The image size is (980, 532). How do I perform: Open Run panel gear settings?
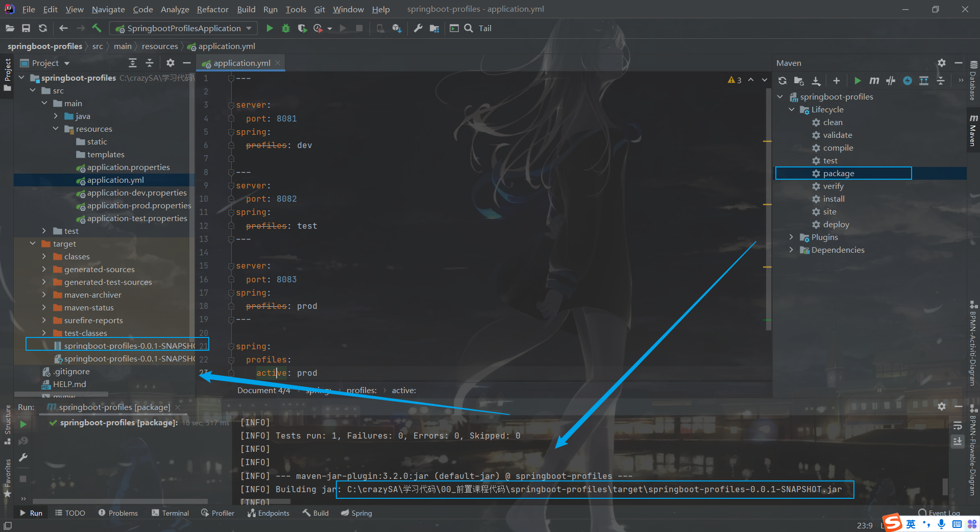click(x=942, y=406)
